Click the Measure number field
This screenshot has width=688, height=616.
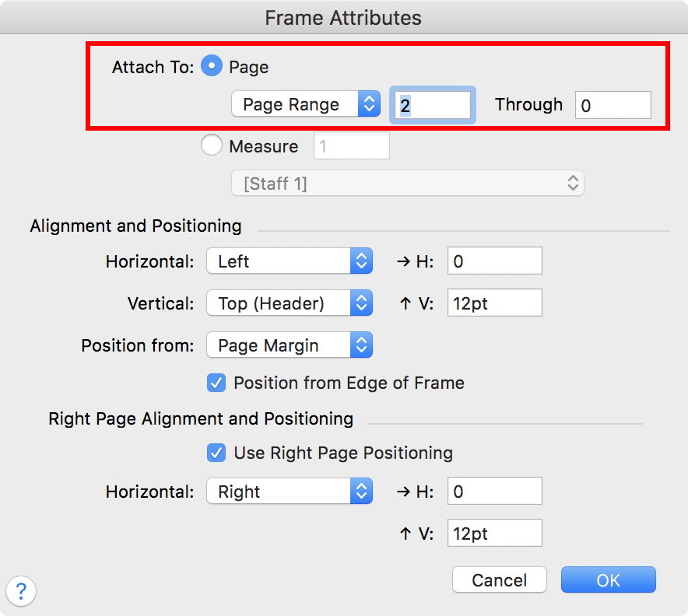[x=351, y=146]
